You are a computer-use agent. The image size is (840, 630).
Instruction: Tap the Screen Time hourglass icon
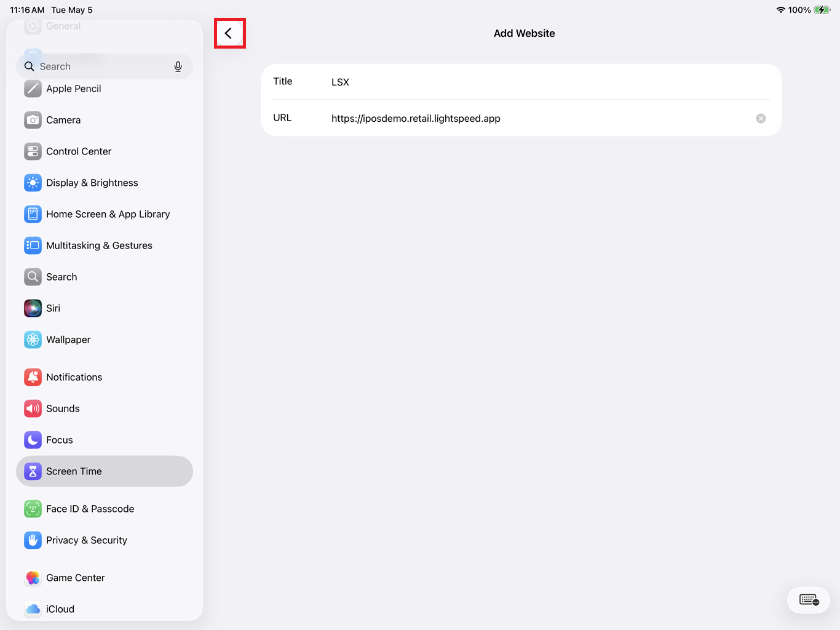(x=33, y=471)
